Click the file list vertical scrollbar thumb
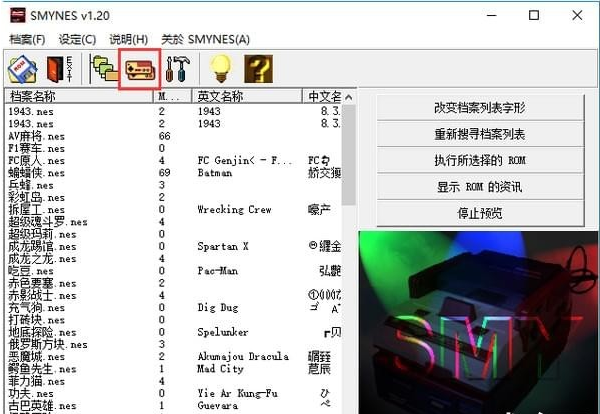Image resolution: width=600 pixels, height=414 pixels. (349, 155)
